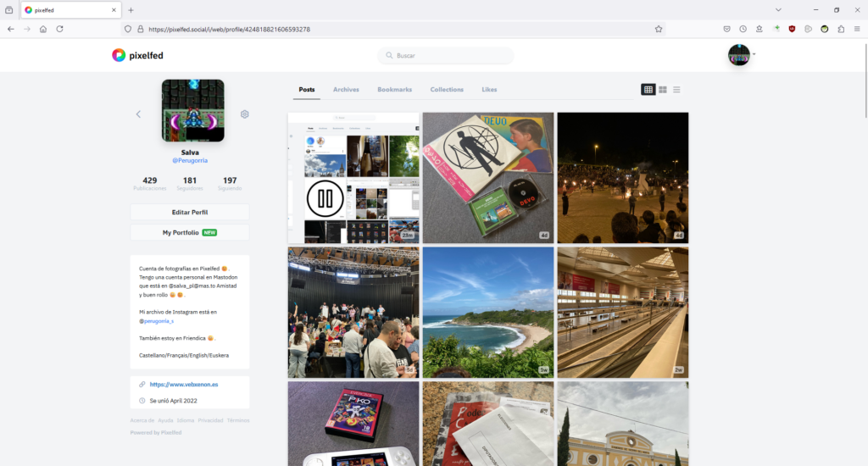Click the browser back button
868x466 pixels.
point(11,29)
